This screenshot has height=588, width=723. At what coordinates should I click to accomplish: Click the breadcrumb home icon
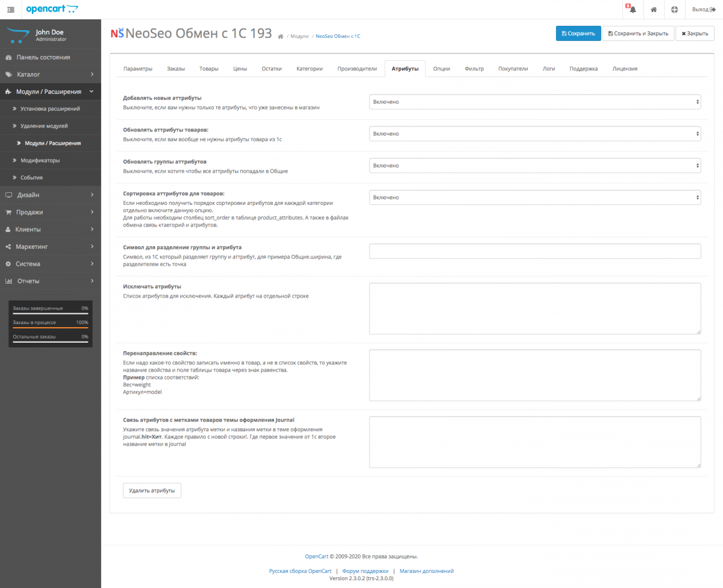coord(281,37)
